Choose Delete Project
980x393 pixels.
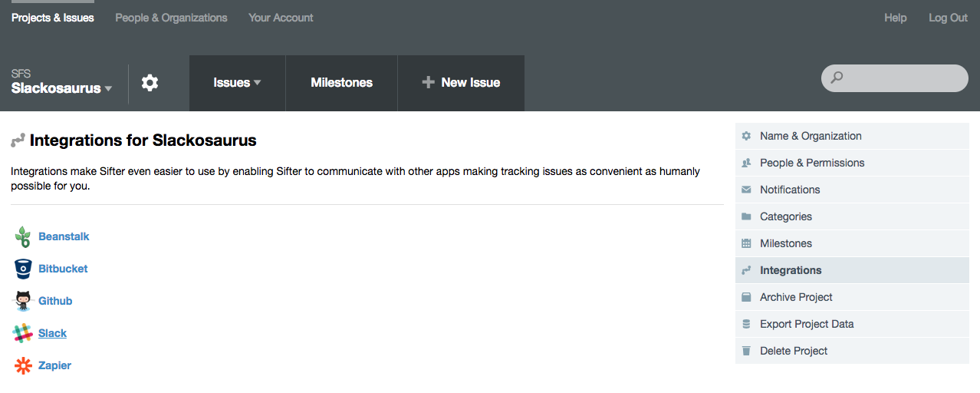pos(852,351)
